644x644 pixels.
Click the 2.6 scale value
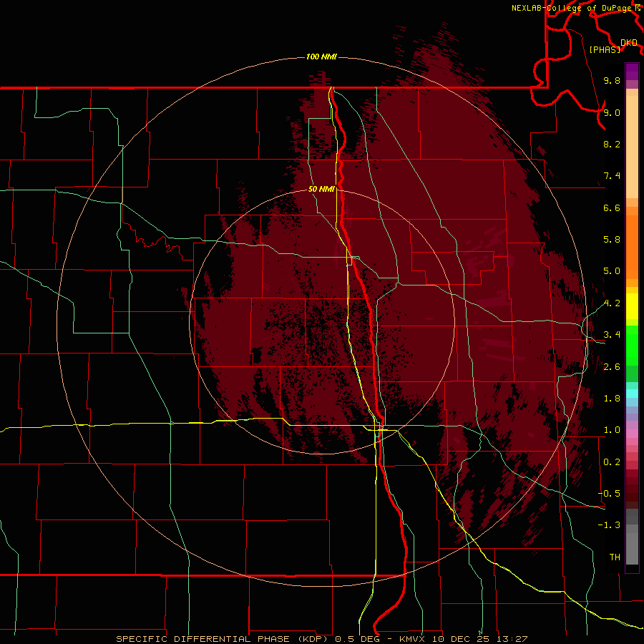tap(612, 367)
